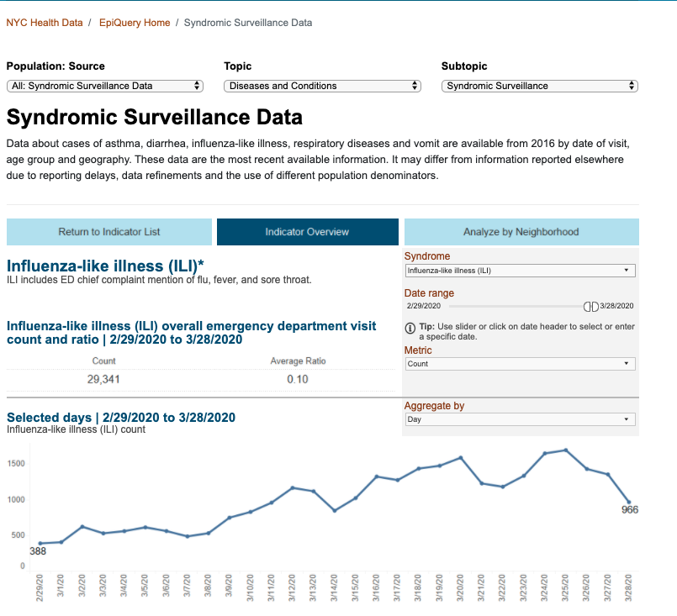Click the Syndrome dropdown arrow icon
This screenshot has height=616, width=677.
(x=626, y=271)
